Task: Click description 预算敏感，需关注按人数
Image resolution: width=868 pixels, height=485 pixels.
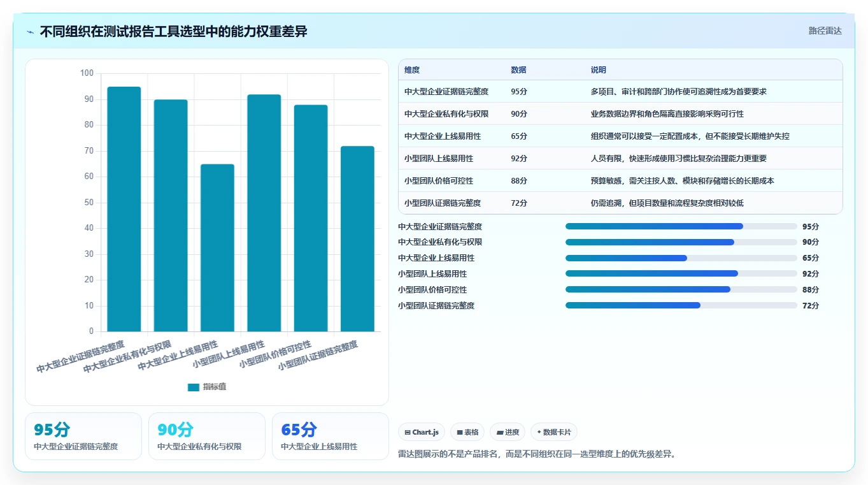Action: 683,181
